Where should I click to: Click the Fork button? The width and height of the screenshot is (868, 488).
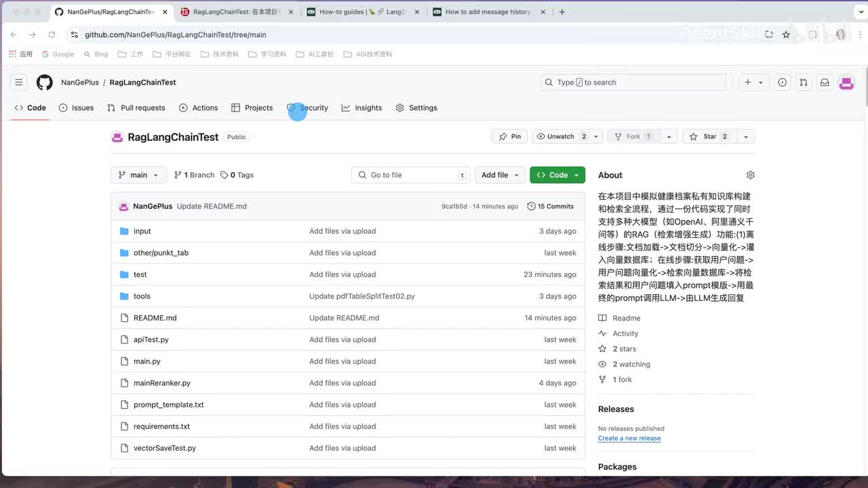633,137
